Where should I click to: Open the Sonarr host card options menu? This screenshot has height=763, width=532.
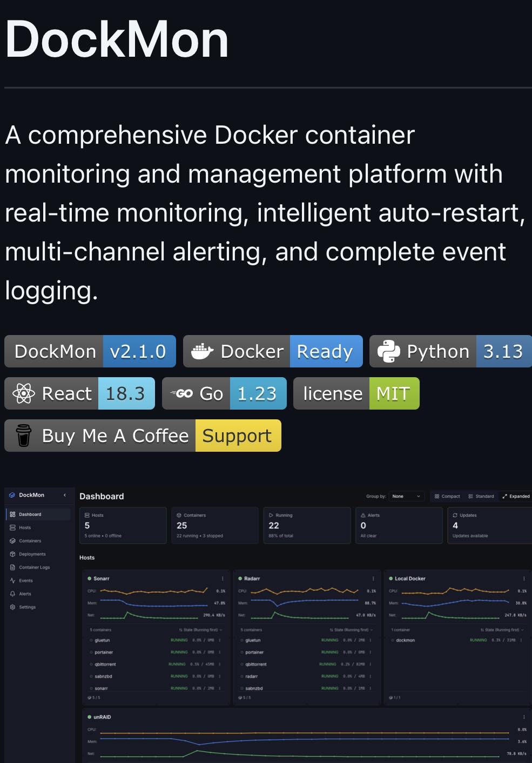tap(223, 579)
